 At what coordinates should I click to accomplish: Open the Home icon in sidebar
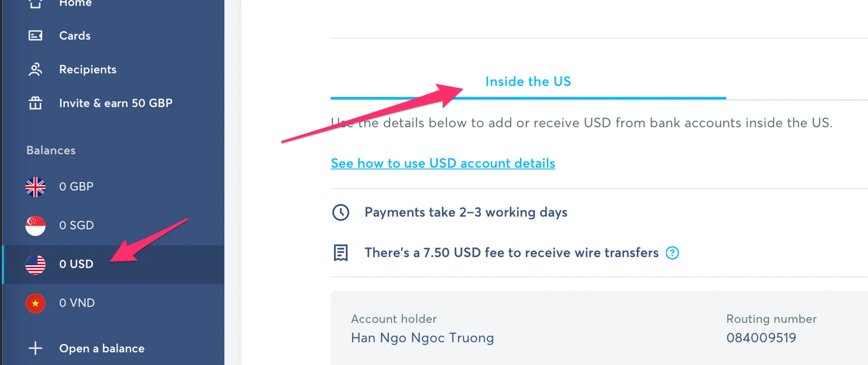tap(35, 3)
